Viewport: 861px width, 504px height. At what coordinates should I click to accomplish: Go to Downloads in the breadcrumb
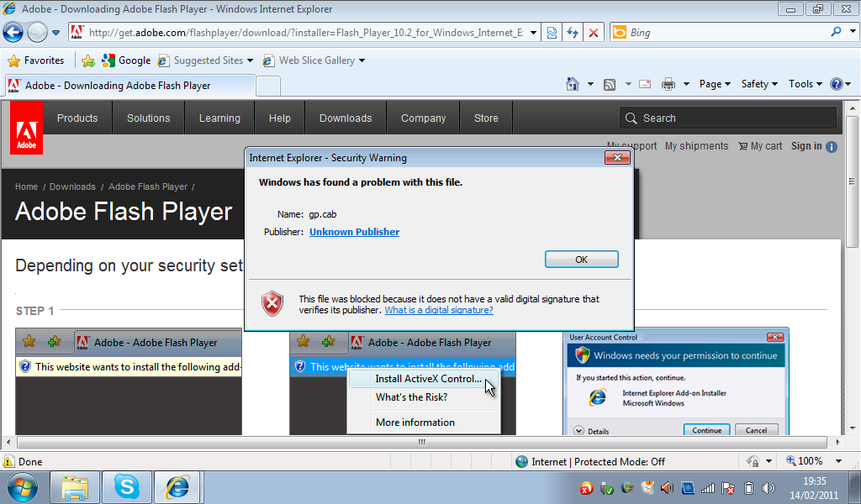(x=72, y=186)
